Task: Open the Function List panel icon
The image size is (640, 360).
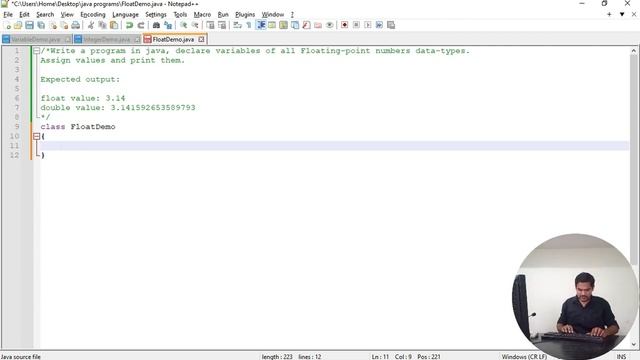Action: (x=306, y=25)
